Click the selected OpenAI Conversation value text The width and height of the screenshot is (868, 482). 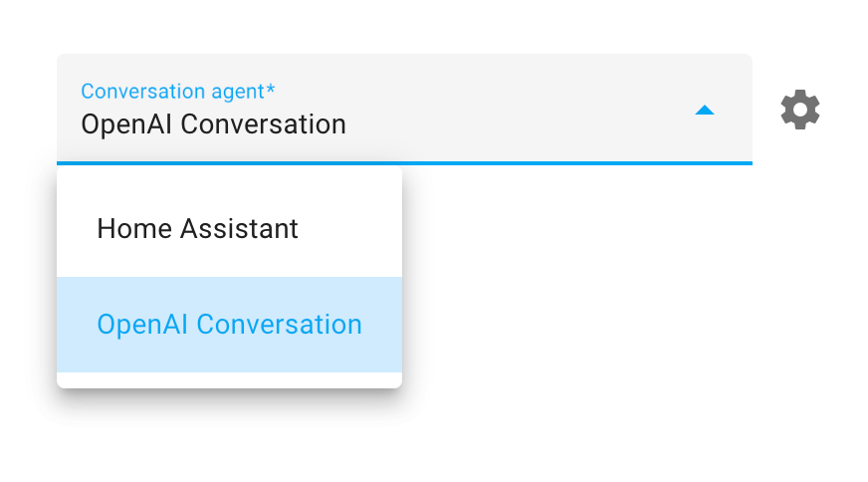click(x=213, y=124)
